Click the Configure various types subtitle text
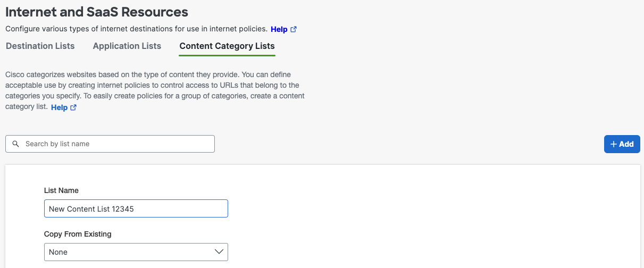This screenshot has height=268, width=644. point(136,29)
